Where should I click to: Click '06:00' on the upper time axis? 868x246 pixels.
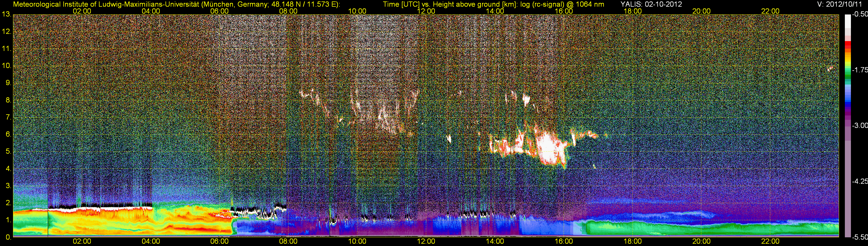[x=219, y=11]
